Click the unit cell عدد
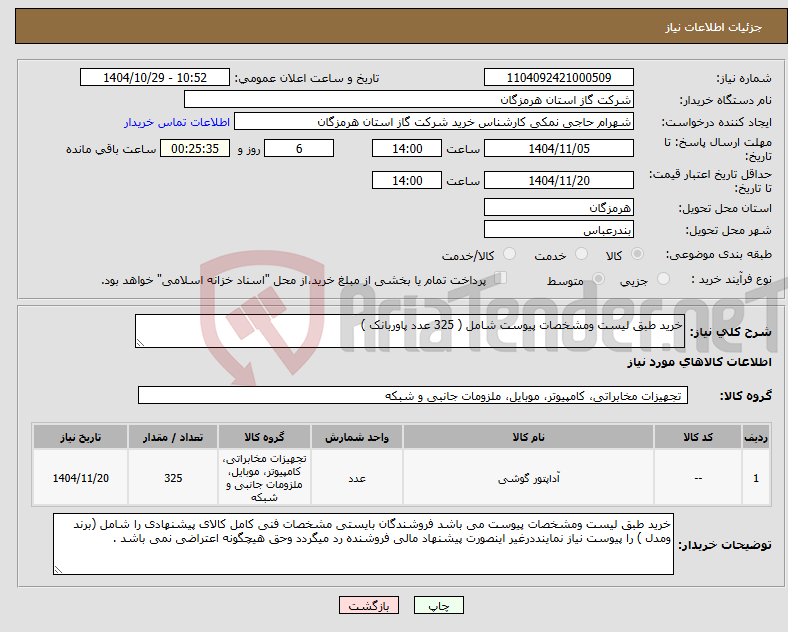This screenshot has height=632, width=788. (357, 478)
